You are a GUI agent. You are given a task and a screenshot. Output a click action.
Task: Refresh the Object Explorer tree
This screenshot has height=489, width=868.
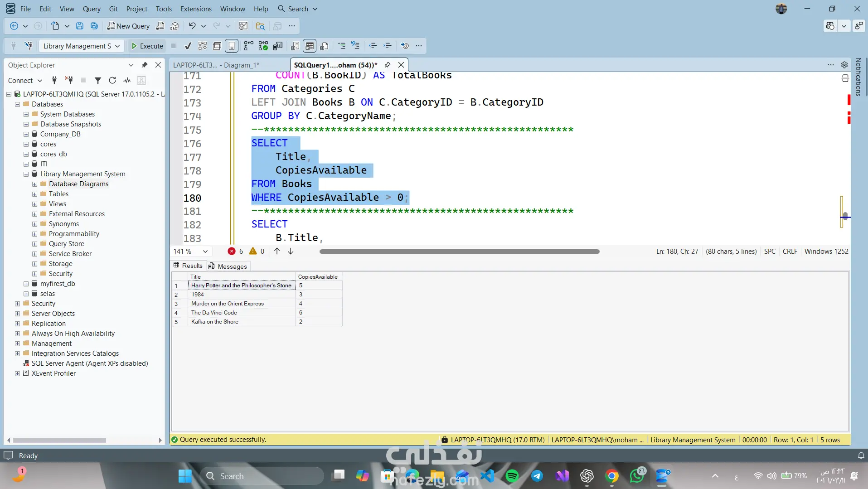click(112, 80)
